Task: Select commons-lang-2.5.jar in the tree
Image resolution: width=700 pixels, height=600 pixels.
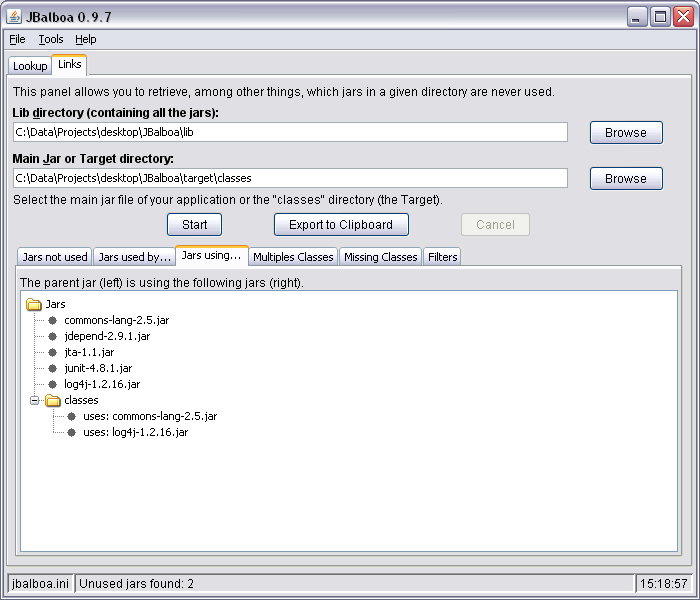Action: pyautogui.click(x=117, y=321)
